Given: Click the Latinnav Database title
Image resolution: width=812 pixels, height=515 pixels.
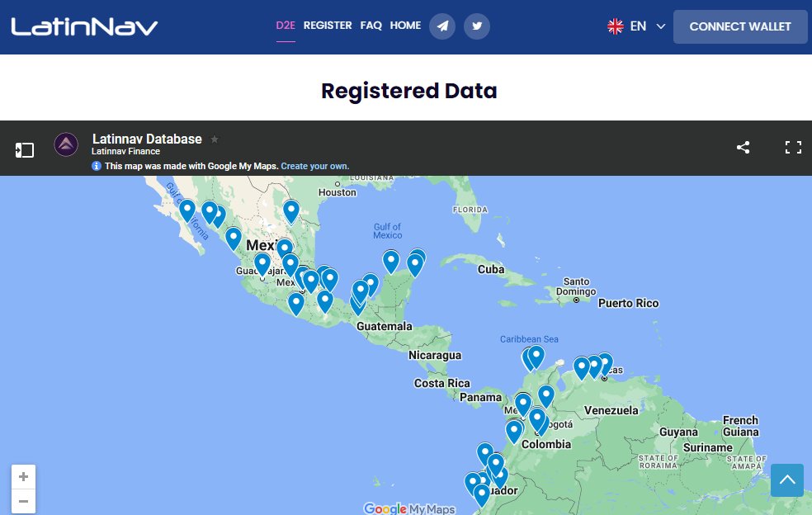Looking at the screenshot, I should click(x=147, y=139).
